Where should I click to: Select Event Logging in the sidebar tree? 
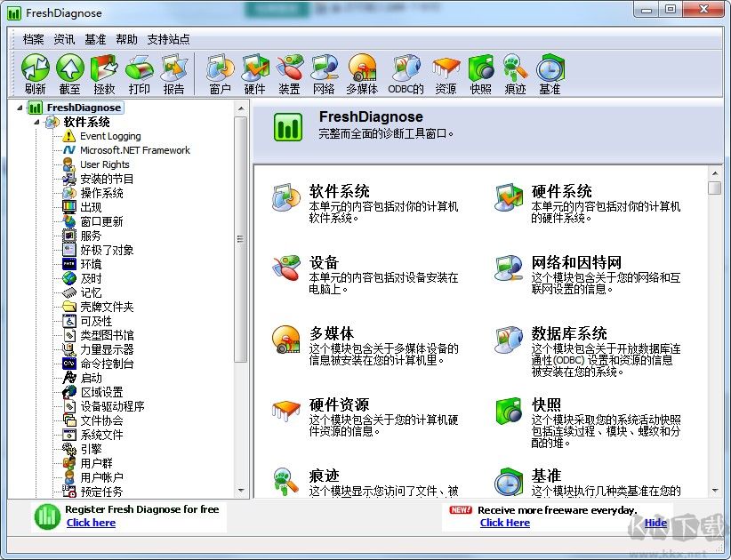click(112, 136)
